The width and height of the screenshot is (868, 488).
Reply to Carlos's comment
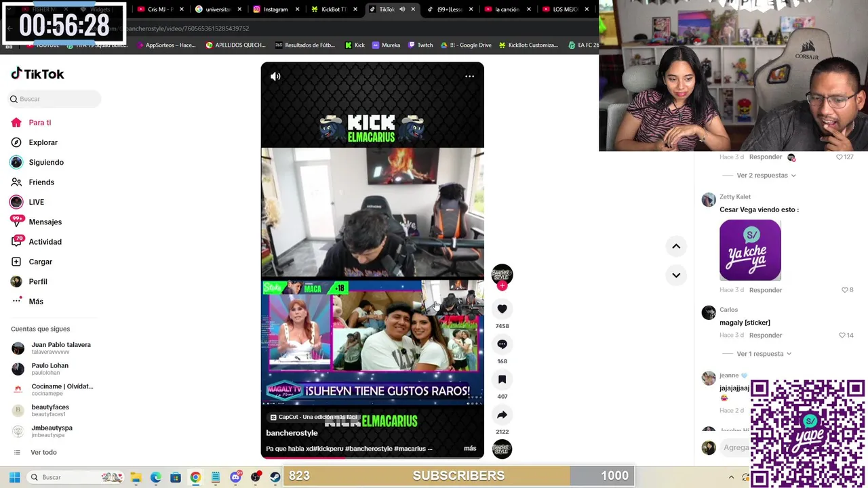pos(766,335)
